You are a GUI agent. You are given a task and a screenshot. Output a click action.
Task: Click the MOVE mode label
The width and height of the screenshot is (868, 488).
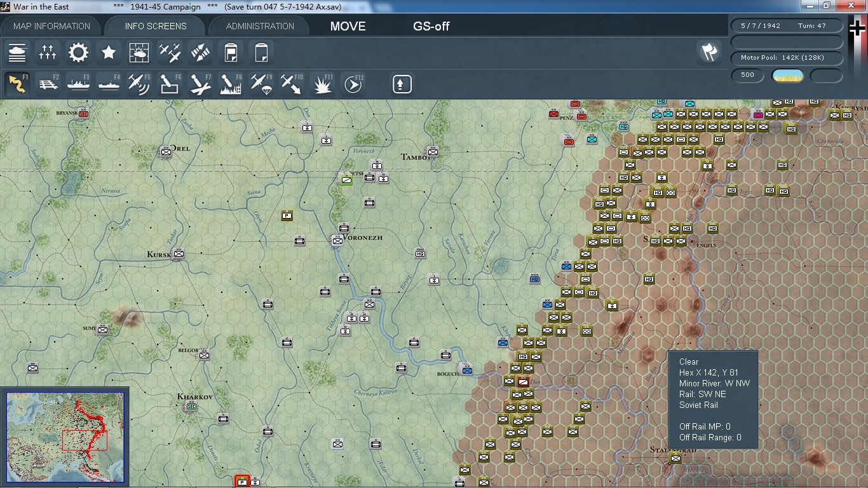point(348,26)
